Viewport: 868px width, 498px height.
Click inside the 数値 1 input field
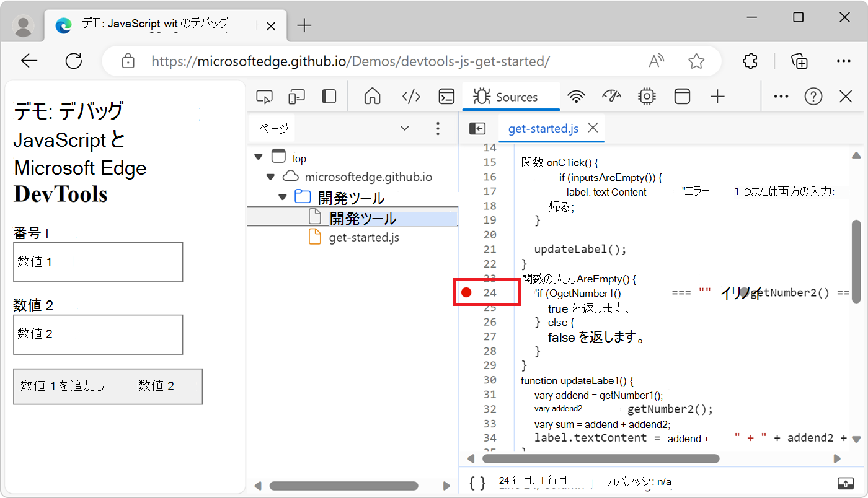98,261
